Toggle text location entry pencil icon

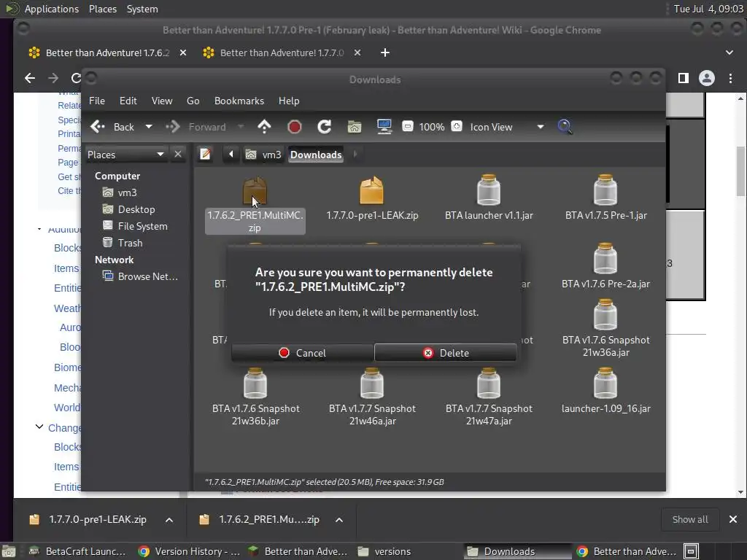[205, 155]
